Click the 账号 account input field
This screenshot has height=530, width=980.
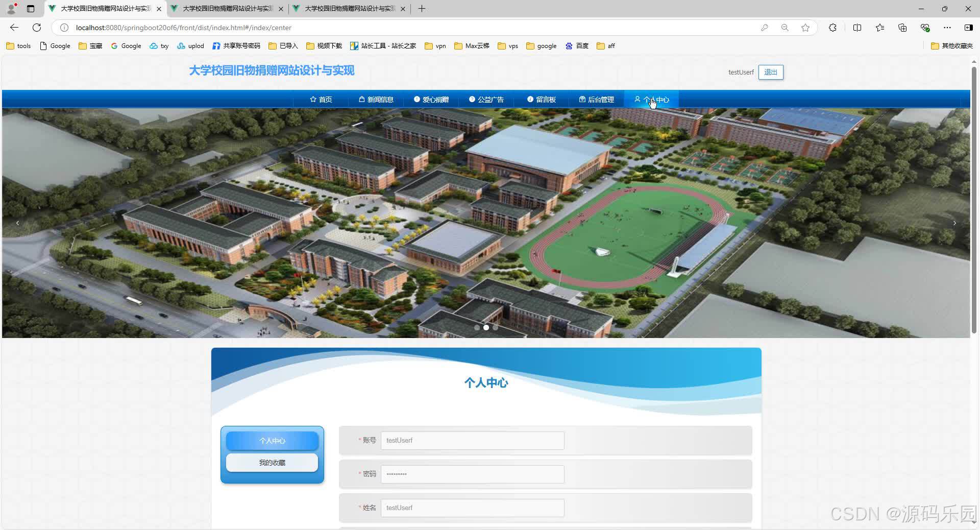click(472, 440)
